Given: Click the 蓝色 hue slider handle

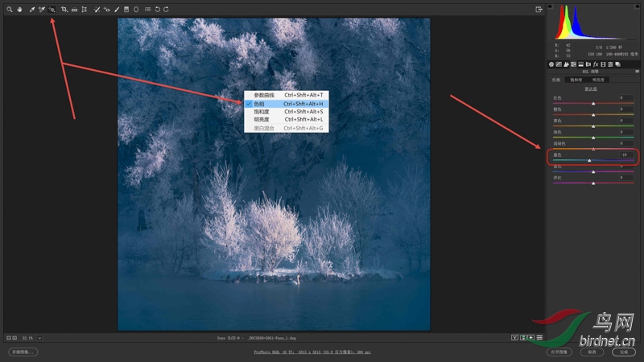Looking at the screenshot, I should click(x=589, y=160).
